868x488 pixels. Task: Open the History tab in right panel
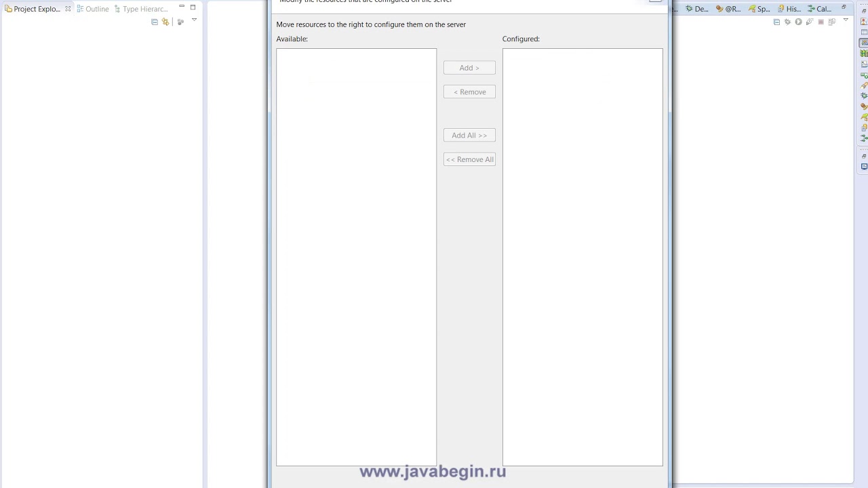(789, 9)
